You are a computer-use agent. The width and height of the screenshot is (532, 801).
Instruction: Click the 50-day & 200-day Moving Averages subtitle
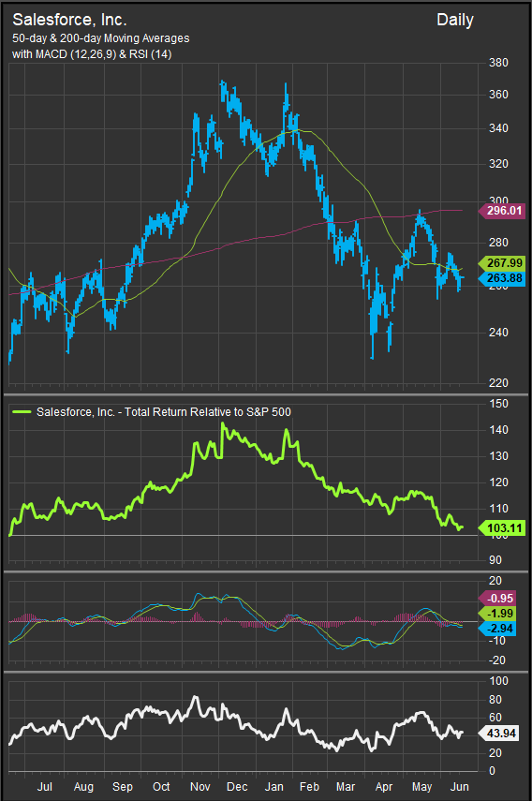coord(100,38)
